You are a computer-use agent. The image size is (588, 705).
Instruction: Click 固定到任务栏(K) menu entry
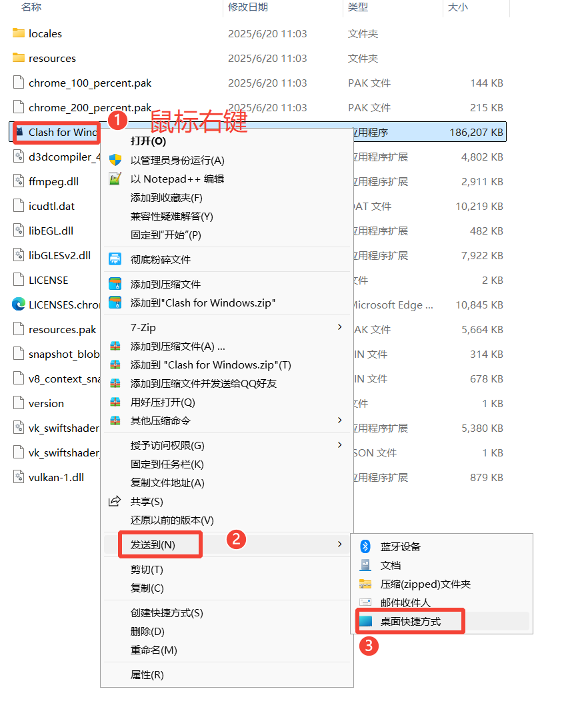click(x=167, y=464)
